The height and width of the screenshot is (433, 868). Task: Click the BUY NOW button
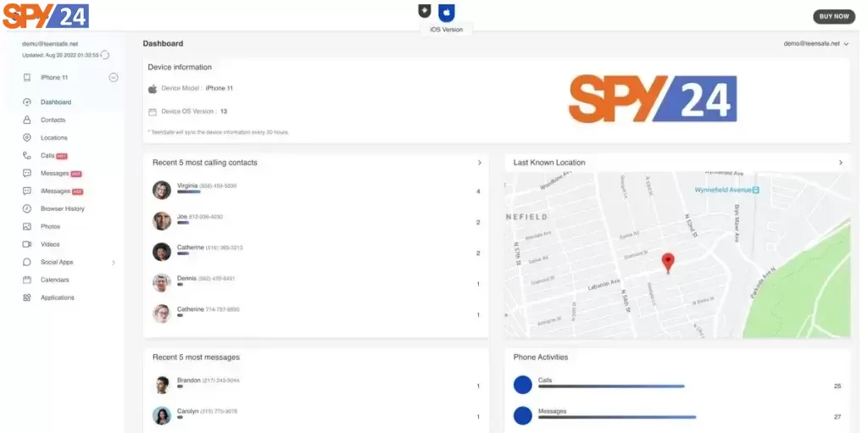pyautogui.click(x=834, y=17)
